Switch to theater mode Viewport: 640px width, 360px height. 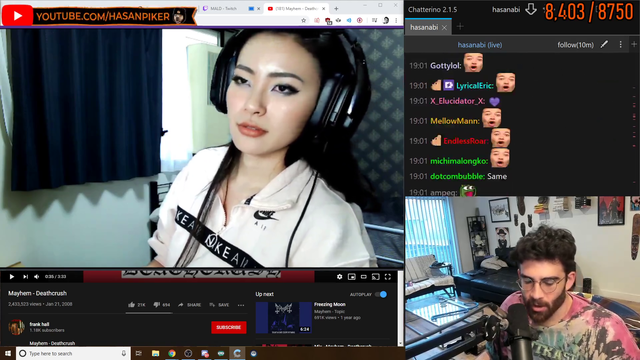(x=364, y=277)
